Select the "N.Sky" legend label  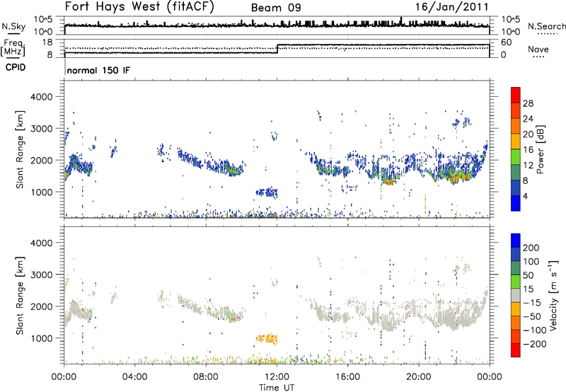click(x=13, y=26)
